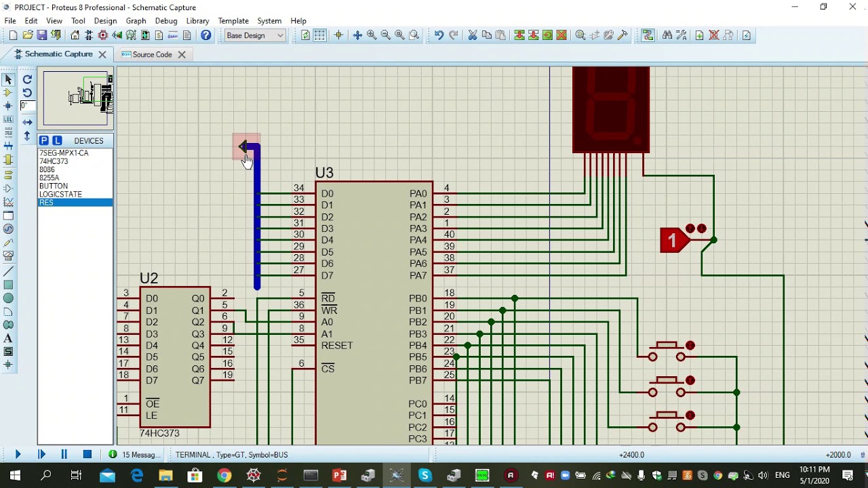Open Chrome from the Windows taskbar
Image resolution: width=868 pixels, height=488 pixels.
(224, 476)
